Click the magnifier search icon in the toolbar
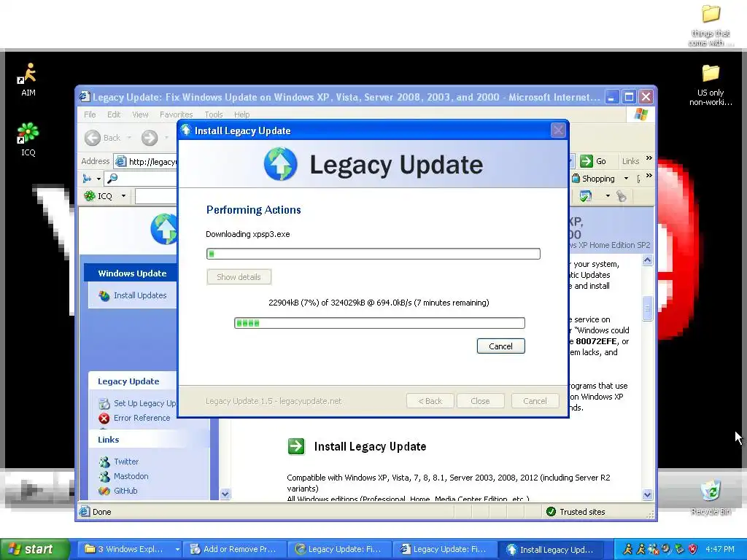Image resolution: width=747 pixels, height=560 pixels. [x=112, y=179]
